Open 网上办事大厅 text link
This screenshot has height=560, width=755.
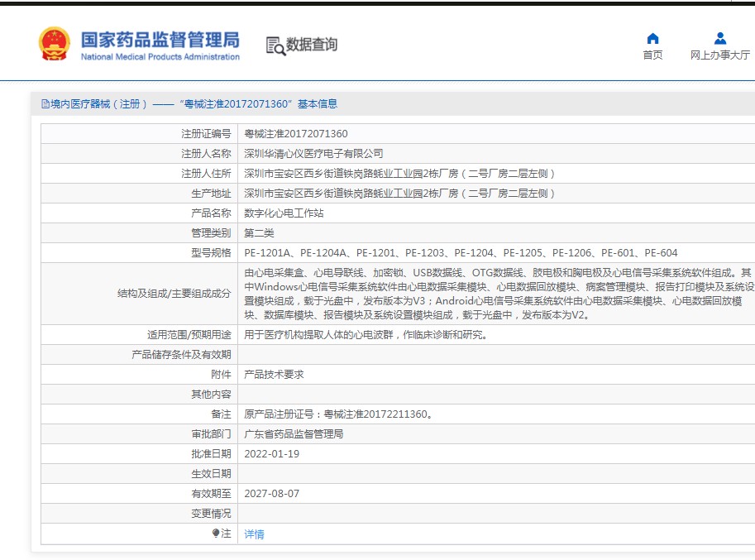tap(719, 55)
